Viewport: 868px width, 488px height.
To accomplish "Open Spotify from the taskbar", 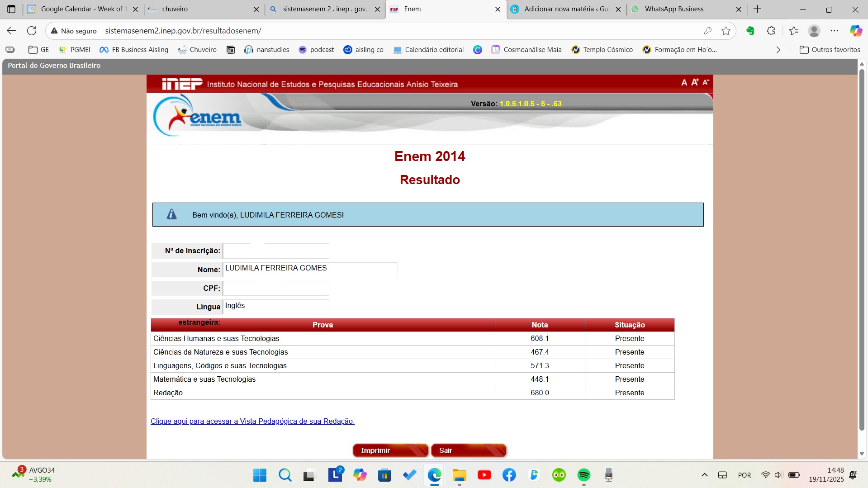I will coord(583,475).
